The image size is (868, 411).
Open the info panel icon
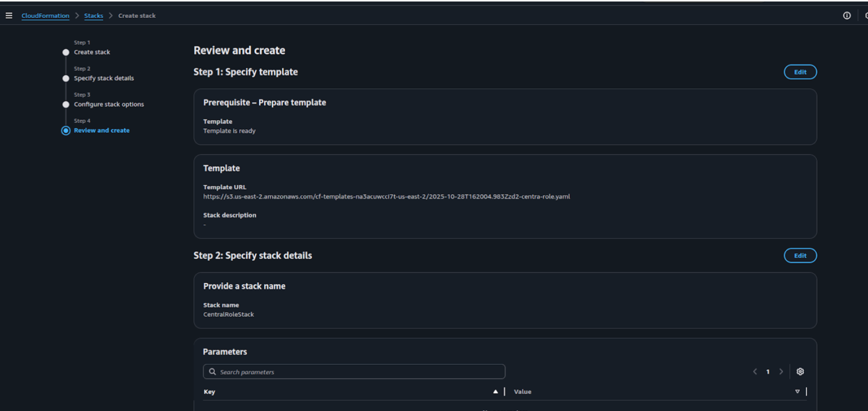847,16
